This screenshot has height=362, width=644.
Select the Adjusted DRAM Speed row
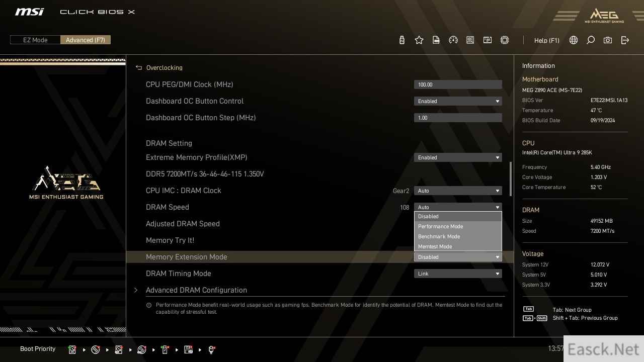(x=320, y=224)
